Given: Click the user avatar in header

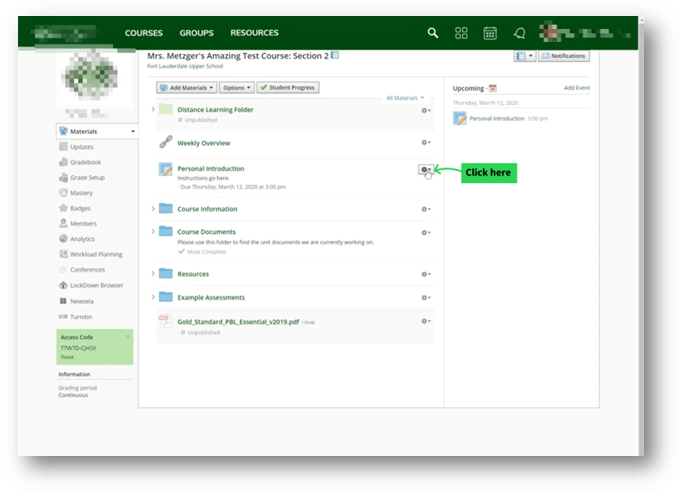Looking at the screenshot, I should (550, 32).
